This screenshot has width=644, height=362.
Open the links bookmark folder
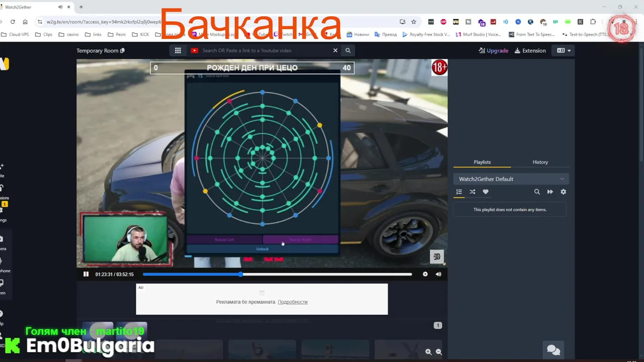(93, 35)
